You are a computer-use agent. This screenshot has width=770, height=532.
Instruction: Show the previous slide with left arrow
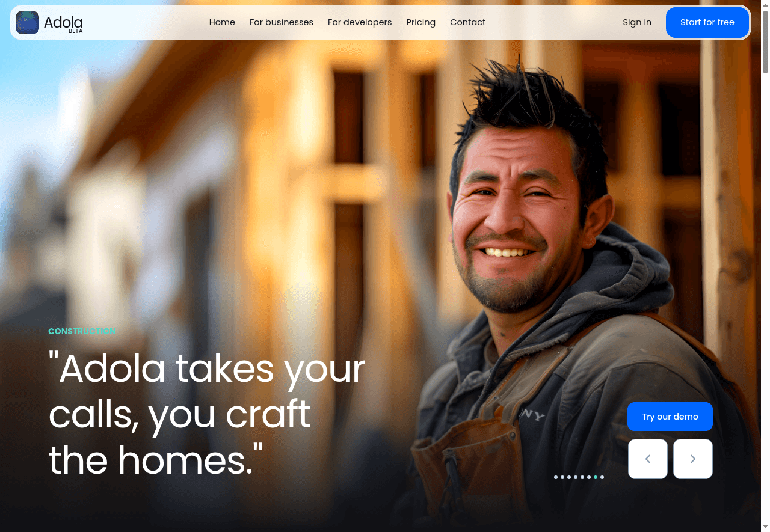(648, 459)
